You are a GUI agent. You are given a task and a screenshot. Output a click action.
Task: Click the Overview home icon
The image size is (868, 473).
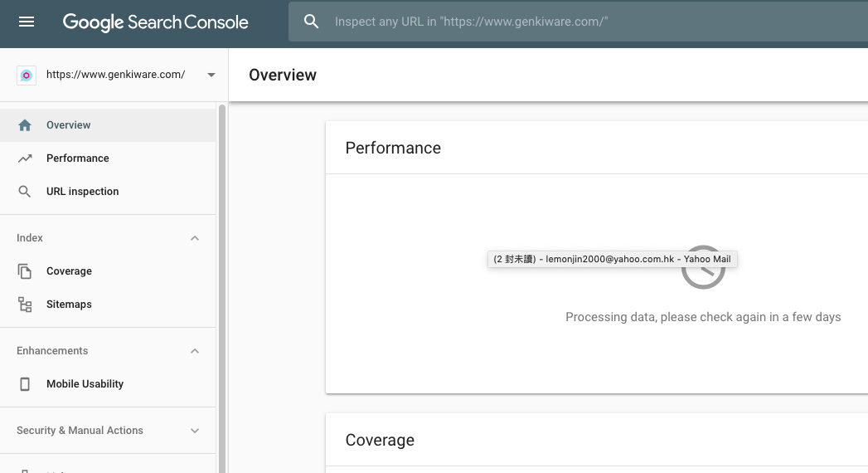[25, 125]
